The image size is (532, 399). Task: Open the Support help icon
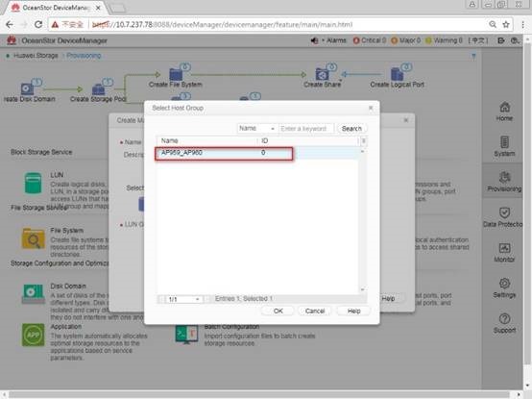[504, 318]
